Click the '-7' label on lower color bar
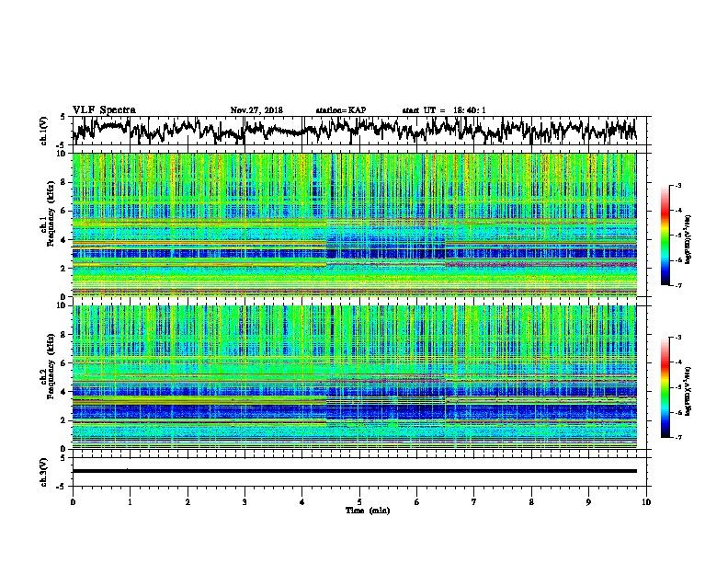 [x=677, y=437]
